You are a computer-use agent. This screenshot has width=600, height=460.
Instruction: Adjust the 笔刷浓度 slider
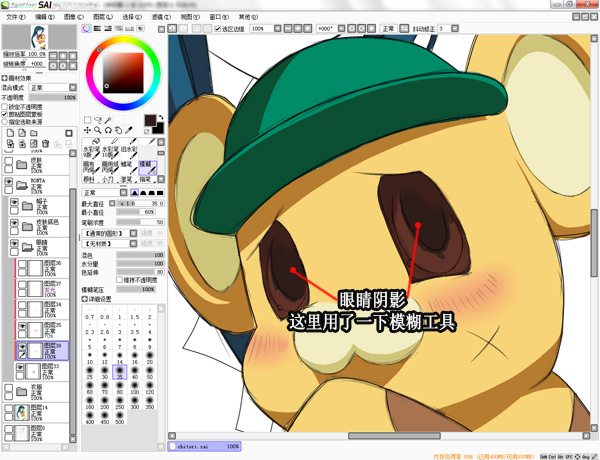[140, 221]
